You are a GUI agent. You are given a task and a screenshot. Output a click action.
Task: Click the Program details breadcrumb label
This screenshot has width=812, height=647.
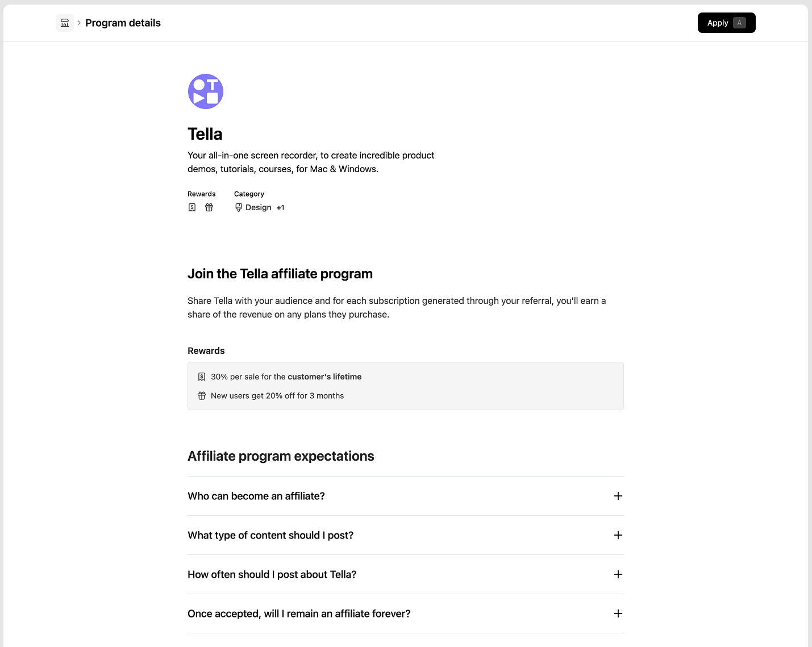point(123,23)
